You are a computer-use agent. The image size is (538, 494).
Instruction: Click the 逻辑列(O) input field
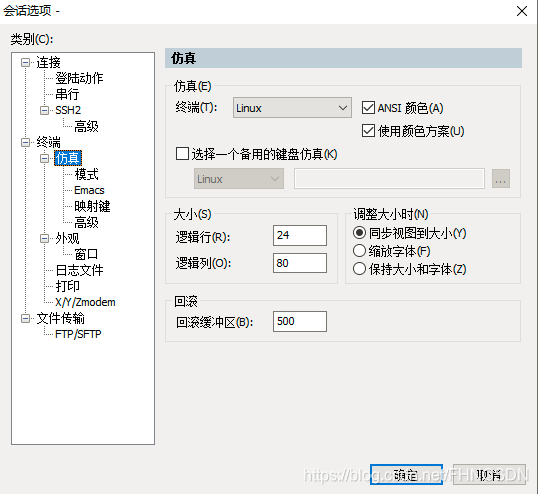[300, 263]
